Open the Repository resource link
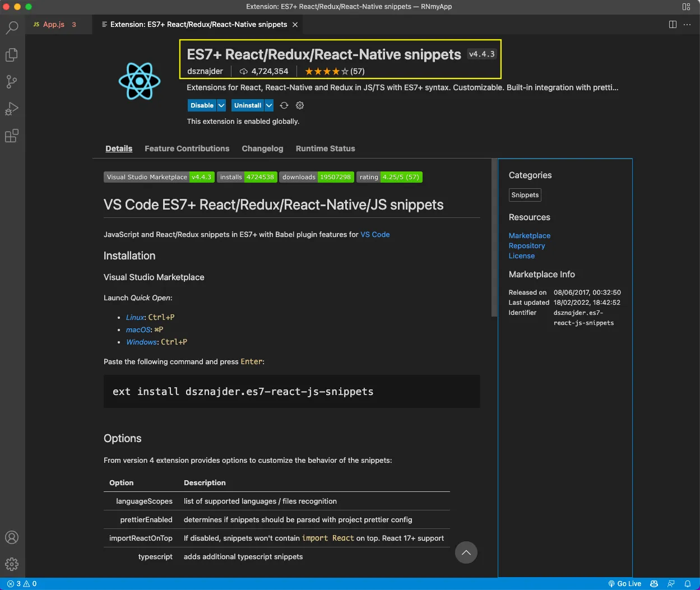 tap(527, 245)
